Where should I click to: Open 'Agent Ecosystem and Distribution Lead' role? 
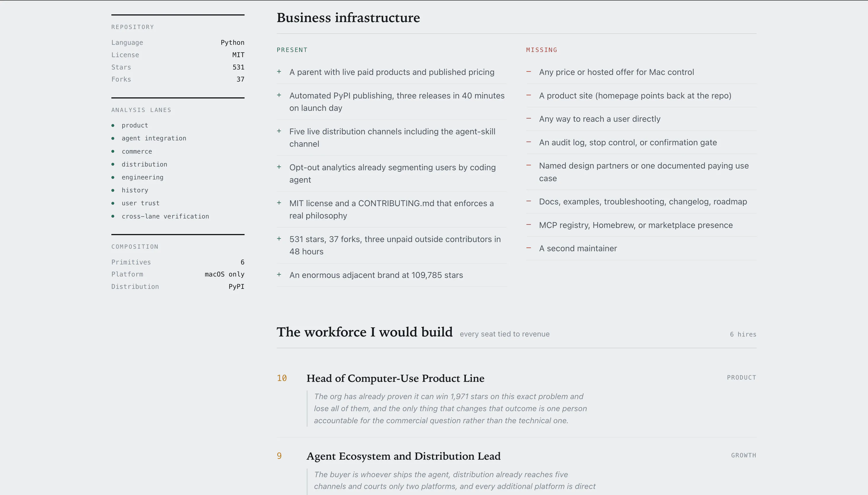click(403, 456)
